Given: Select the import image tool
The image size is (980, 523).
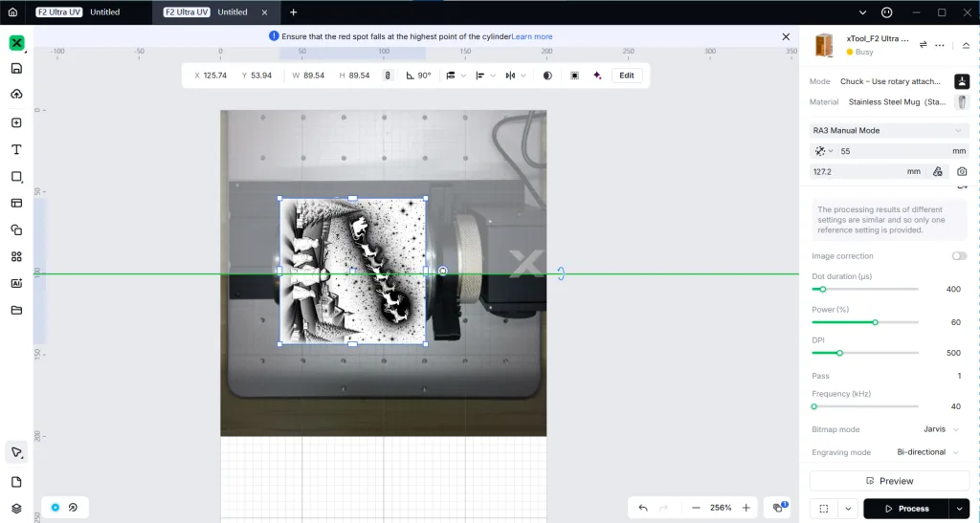Looking at the screenshot, I should [17, 123].
